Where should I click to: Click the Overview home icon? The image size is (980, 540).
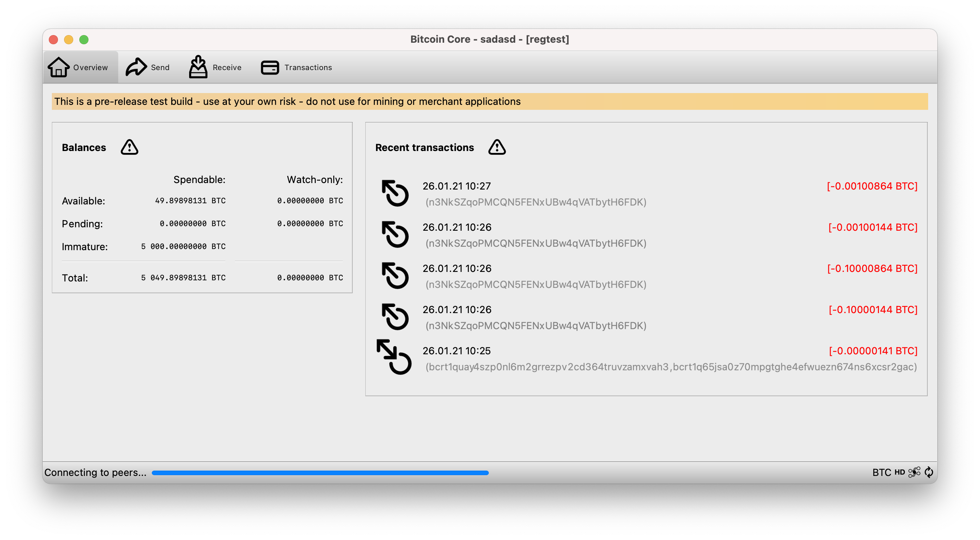58,67
